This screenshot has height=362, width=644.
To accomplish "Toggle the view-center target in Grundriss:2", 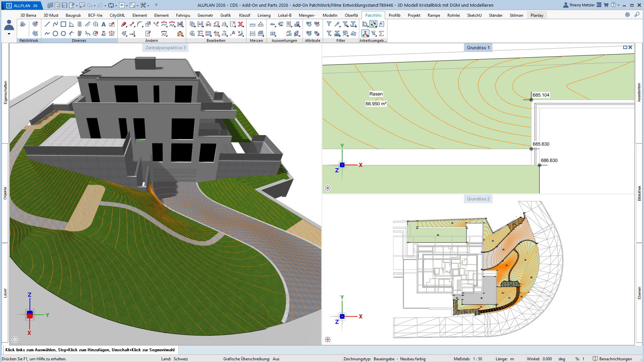I will (x=328, y=340).
